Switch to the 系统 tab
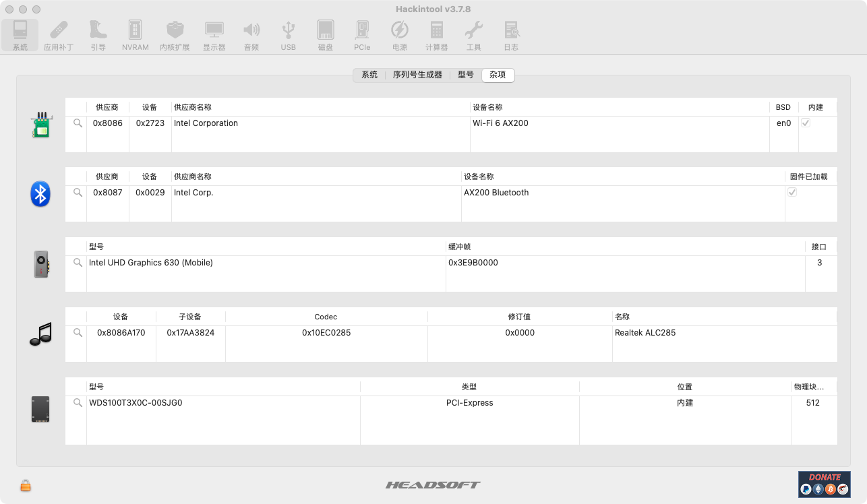The height and width of the screenshot is (504, 867). click(x=369, y=75)
